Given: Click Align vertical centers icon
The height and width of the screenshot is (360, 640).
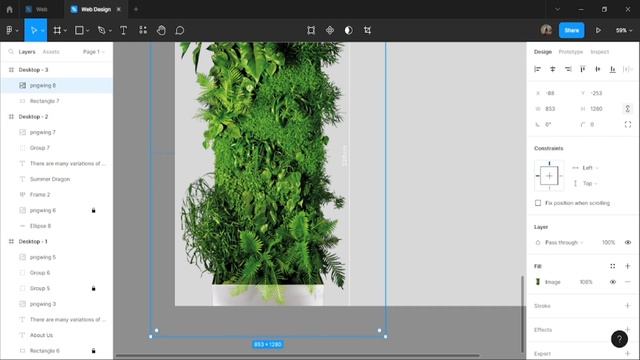Looking at the screenshot, I should 598,69.
